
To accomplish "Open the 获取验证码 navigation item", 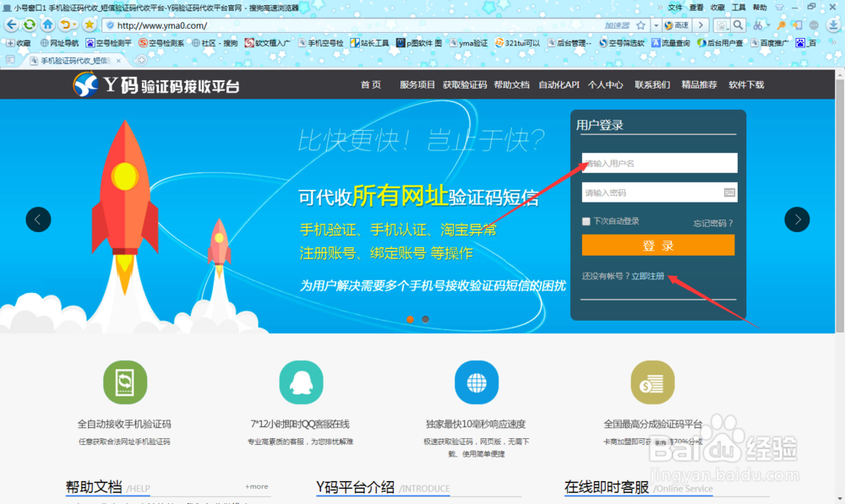I will click(x=465, y=84).
